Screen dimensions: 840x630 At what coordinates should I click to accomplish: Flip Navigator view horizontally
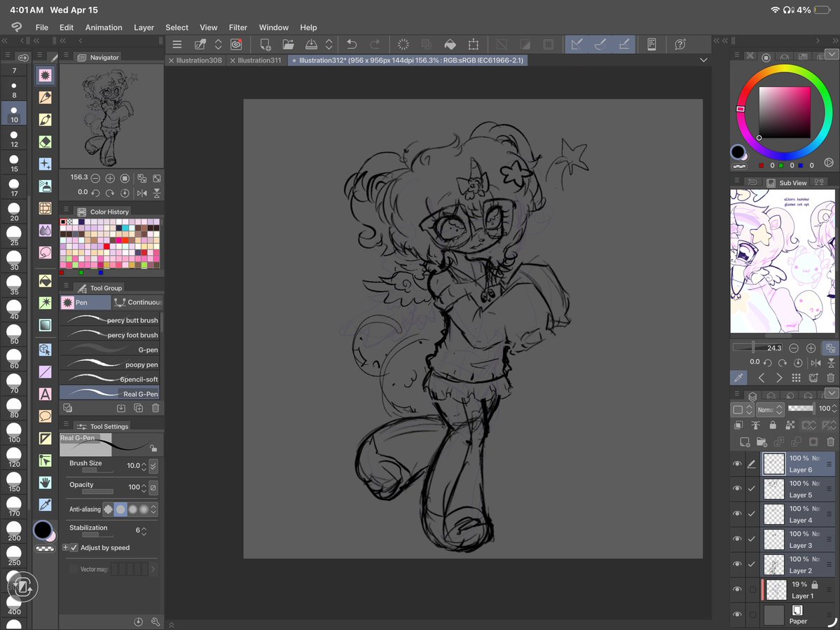click(142, 193)
